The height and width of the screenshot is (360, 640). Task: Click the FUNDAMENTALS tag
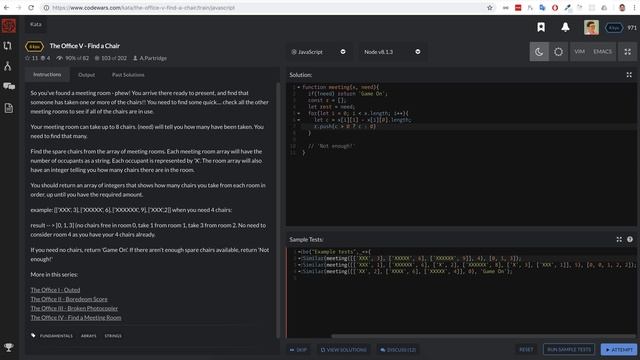click(x=56, y=336)
